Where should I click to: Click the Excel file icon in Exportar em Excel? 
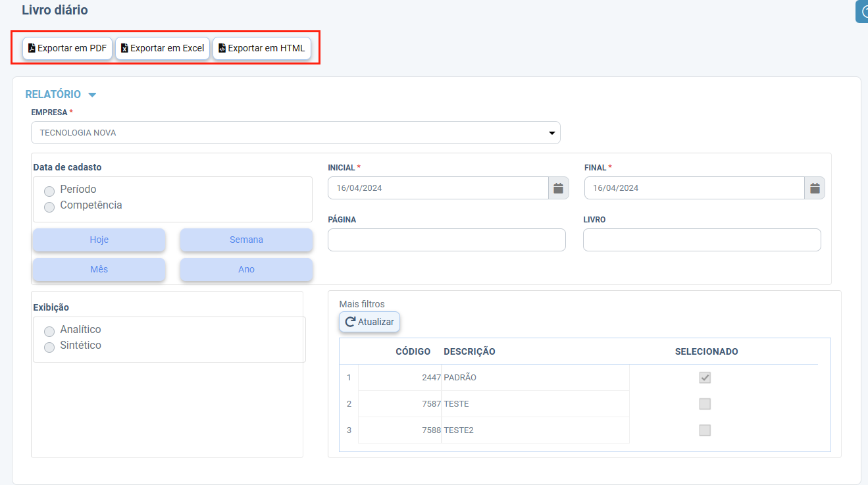point(124,48)
